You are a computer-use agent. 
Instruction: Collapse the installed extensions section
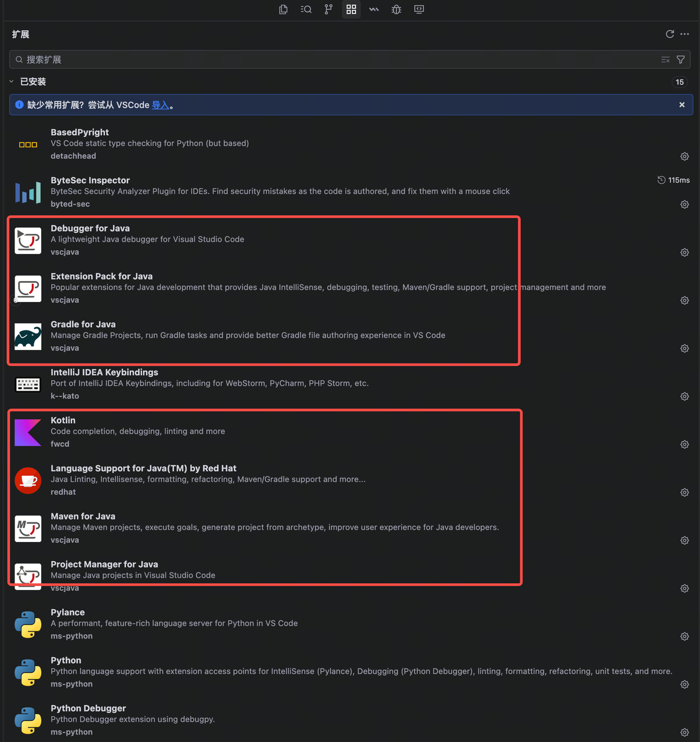(11, 82)
